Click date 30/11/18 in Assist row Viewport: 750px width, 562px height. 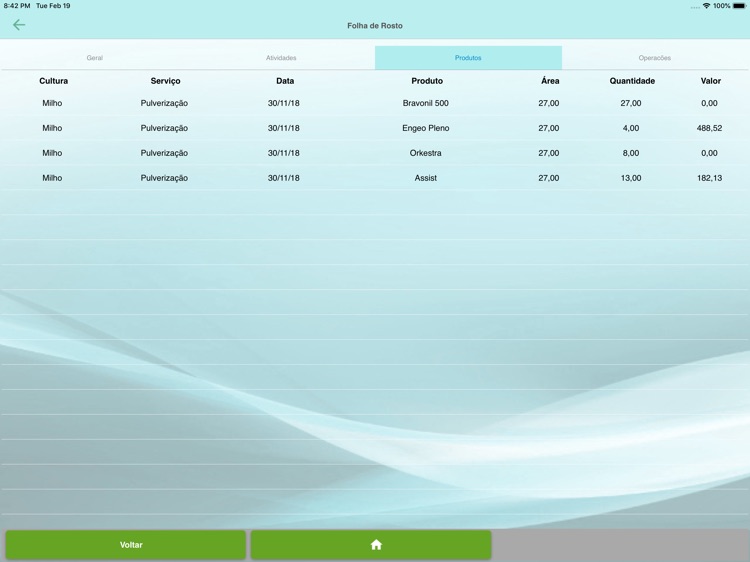284,177
